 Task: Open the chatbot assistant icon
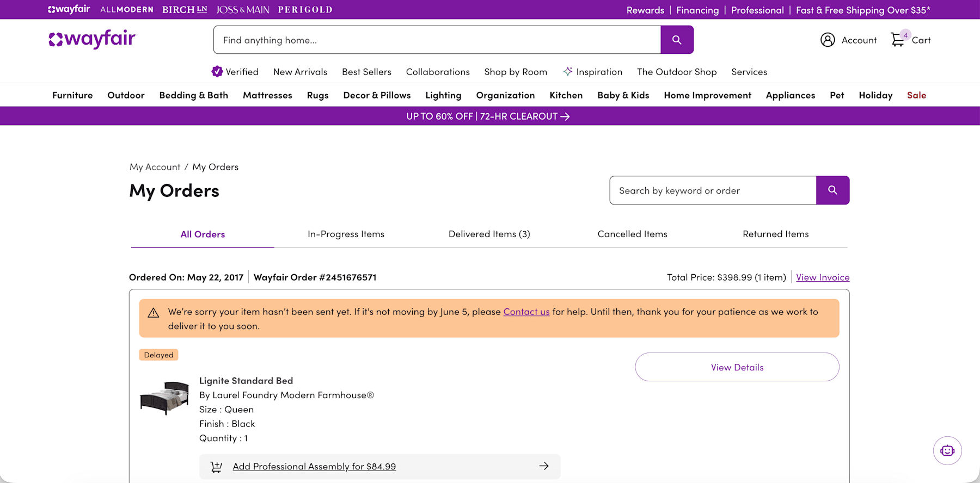[x=947, y=450]
